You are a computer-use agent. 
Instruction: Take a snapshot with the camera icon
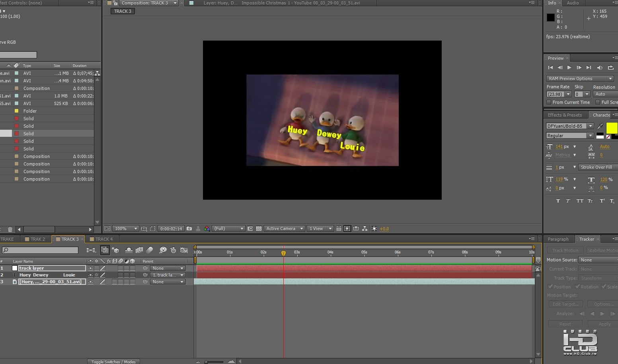coord(189,229)
